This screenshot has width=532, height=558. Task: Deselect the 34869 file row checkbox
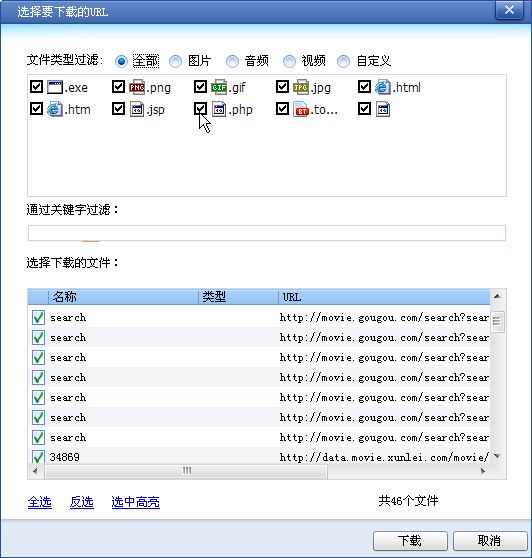point(38,457)
